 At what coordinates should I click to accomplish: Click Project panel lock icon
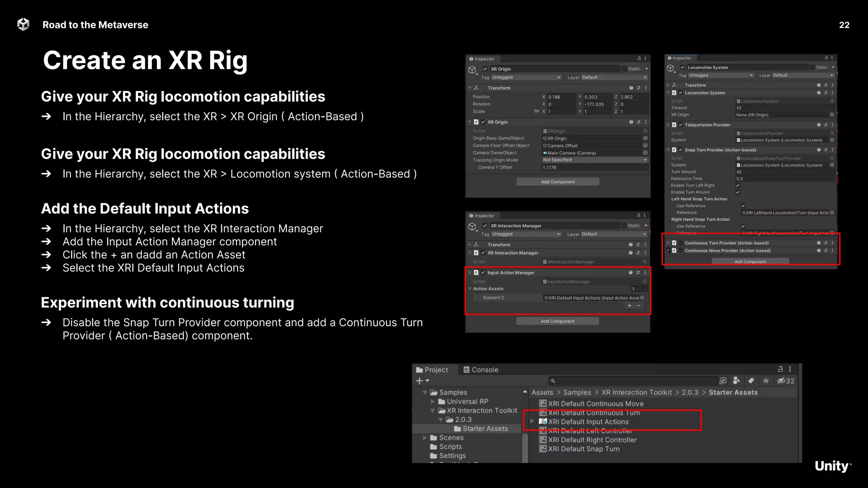(780, 369)
